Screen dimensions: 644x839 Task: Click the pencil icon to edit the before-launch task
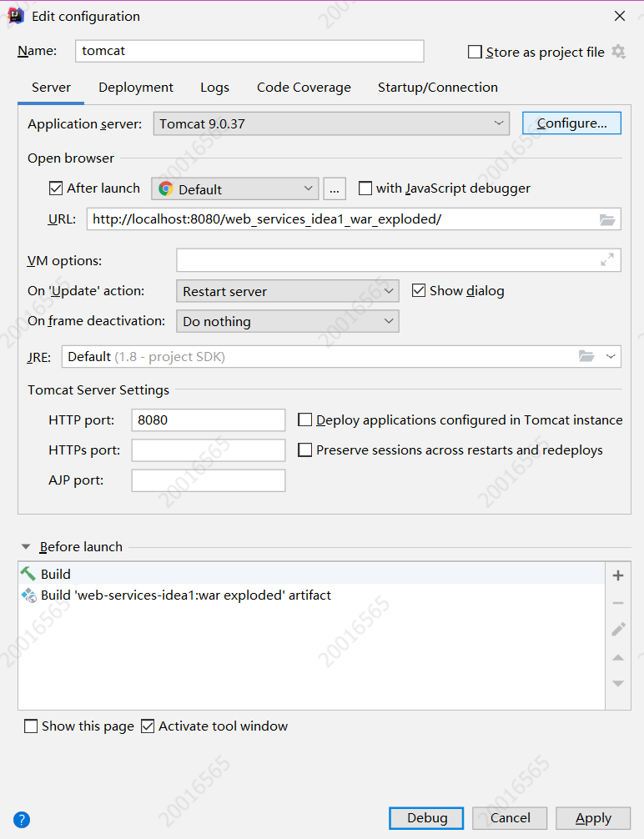(x=618, y=630)
